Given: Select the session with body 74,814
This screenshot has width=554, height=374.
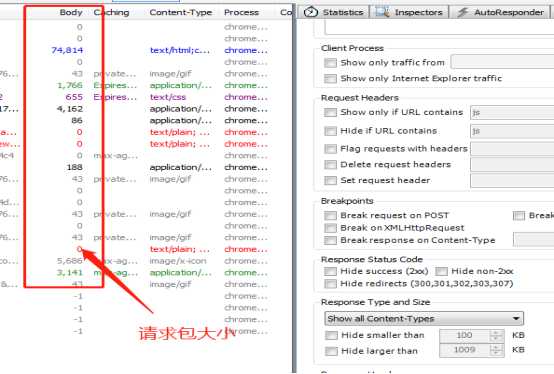Looking at the screenshot, I should tap(146, 50).
